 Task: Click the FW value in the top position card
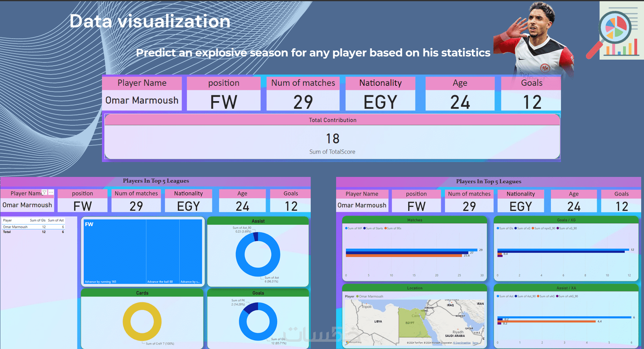[x=224, y=102]
